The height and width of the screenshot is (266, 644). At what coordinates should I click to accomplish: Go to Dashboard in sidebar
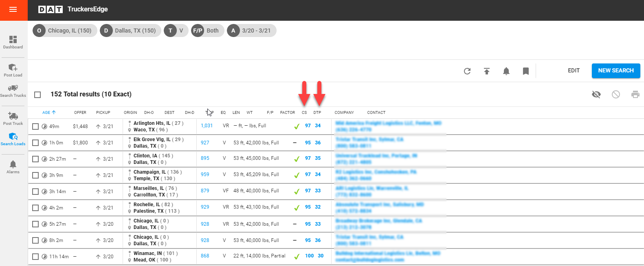click(13, 42)
